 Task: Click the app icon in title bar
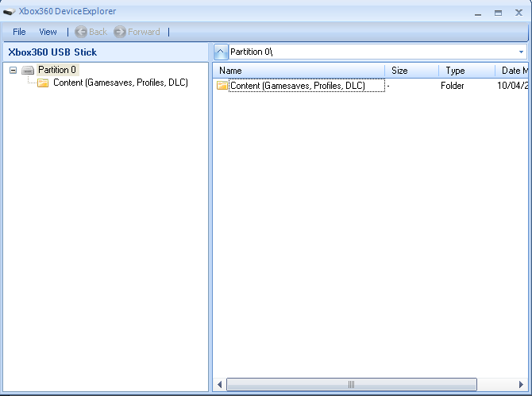10,12
